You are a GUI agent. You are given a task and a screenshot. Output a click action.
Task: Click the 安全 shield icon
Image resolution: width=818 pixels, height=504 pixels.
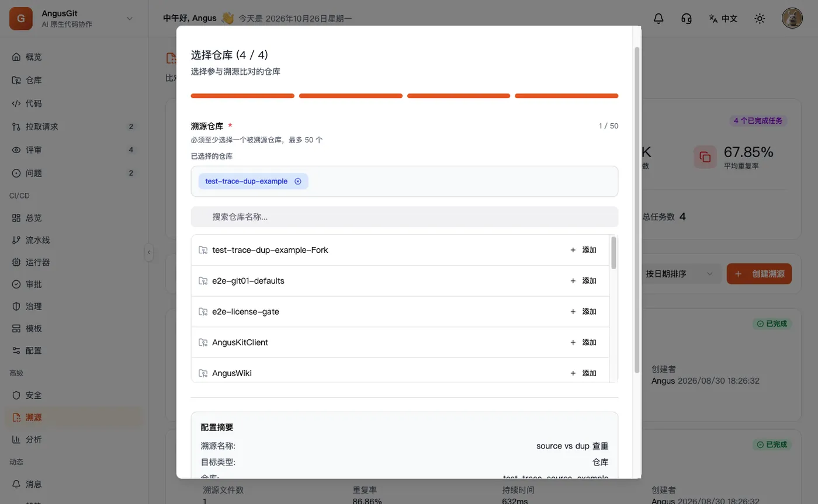coord(16,395)
